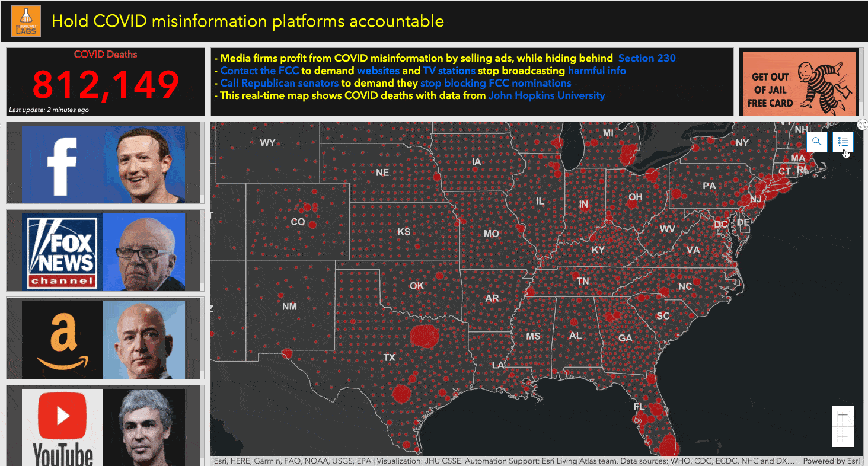Click the NC state label

(685, 286)
